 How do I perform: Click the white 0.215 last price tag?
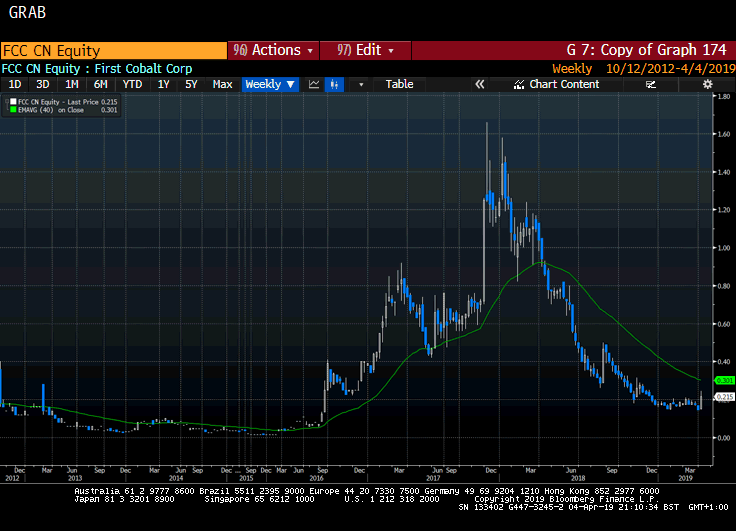point(724,397)
